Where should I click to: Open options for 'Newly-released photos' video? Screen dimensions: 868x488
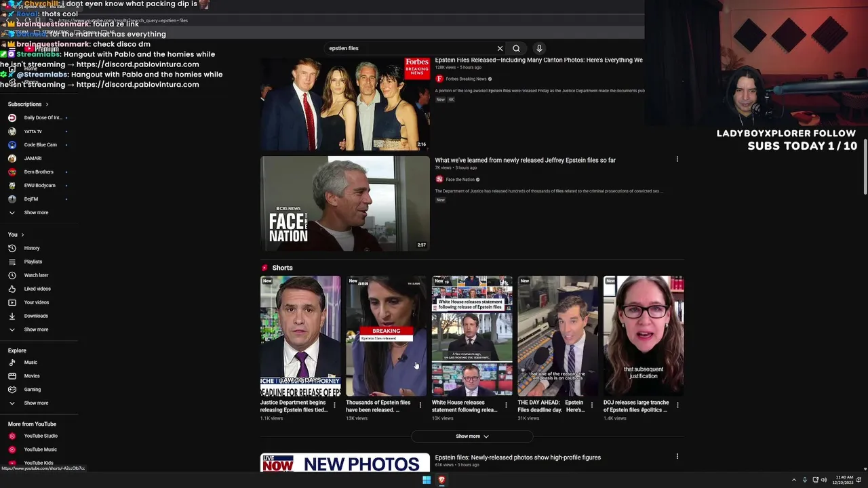click(677, 457)
